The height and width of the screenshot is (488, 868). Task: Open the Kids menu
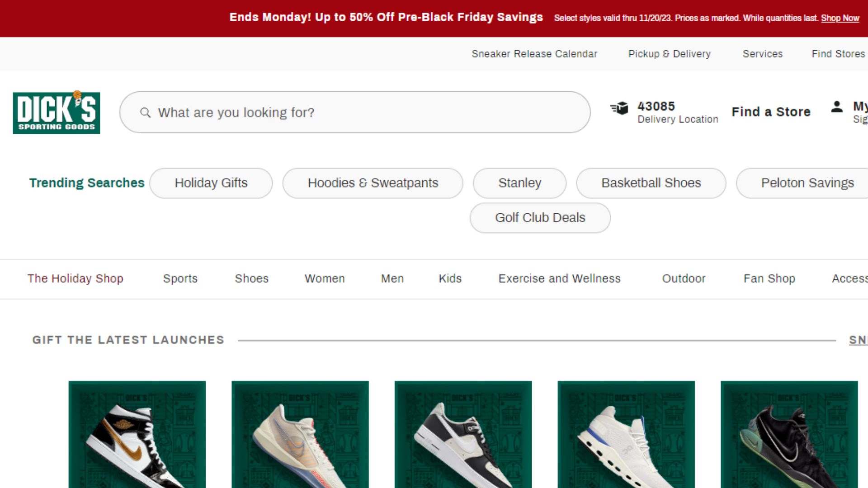click(x=450, y=278)
